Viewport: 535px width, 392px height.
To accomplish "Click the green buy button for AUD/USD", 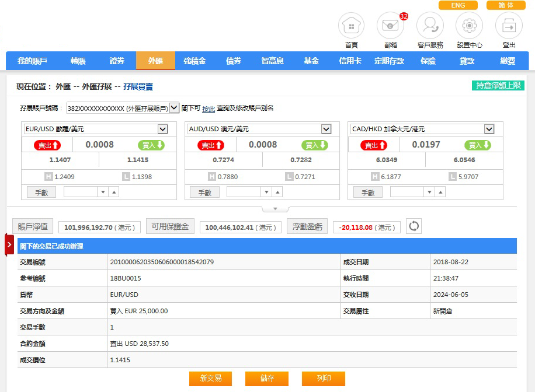I will click(315, 145).
